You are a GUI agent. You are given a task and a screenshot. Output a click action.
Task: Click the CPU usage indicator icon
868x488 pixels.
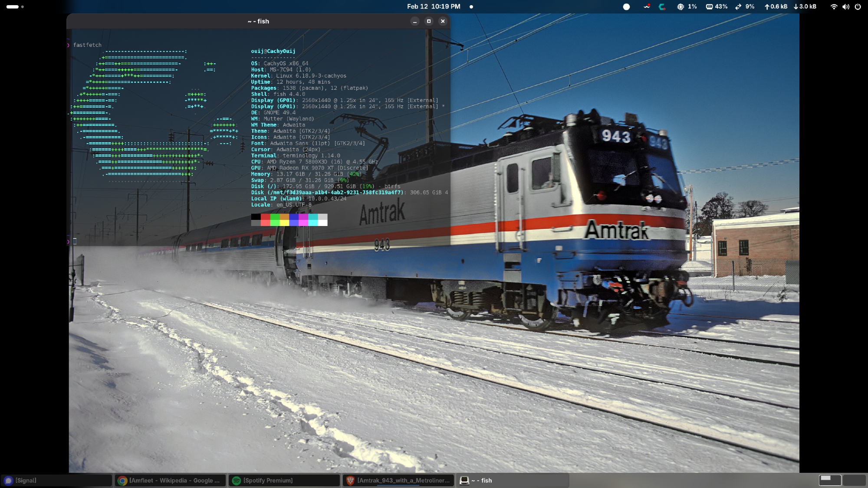[681, 7]
